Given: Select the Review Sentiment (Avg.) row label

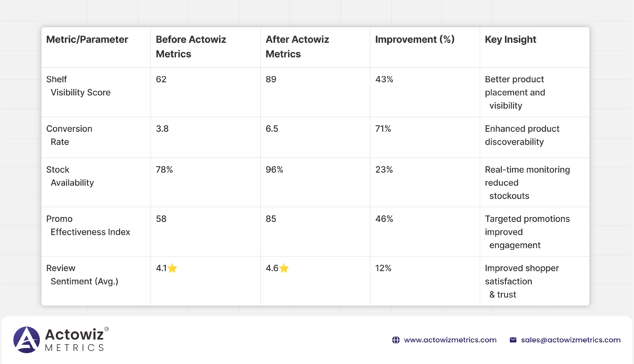Looking at the screenshot, I should (82, 275).
